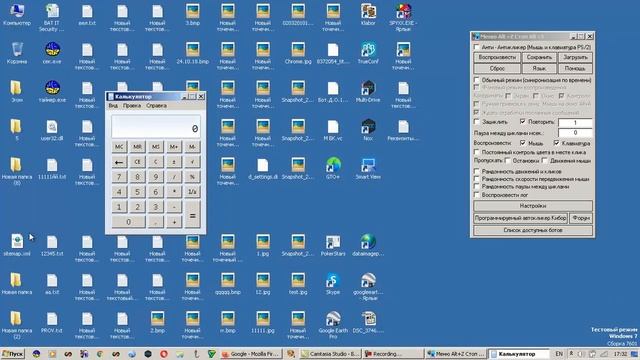Switch to Camtasia Studio taskbar item
Viewport: 640px width, 360px height.
coord(330,354)
